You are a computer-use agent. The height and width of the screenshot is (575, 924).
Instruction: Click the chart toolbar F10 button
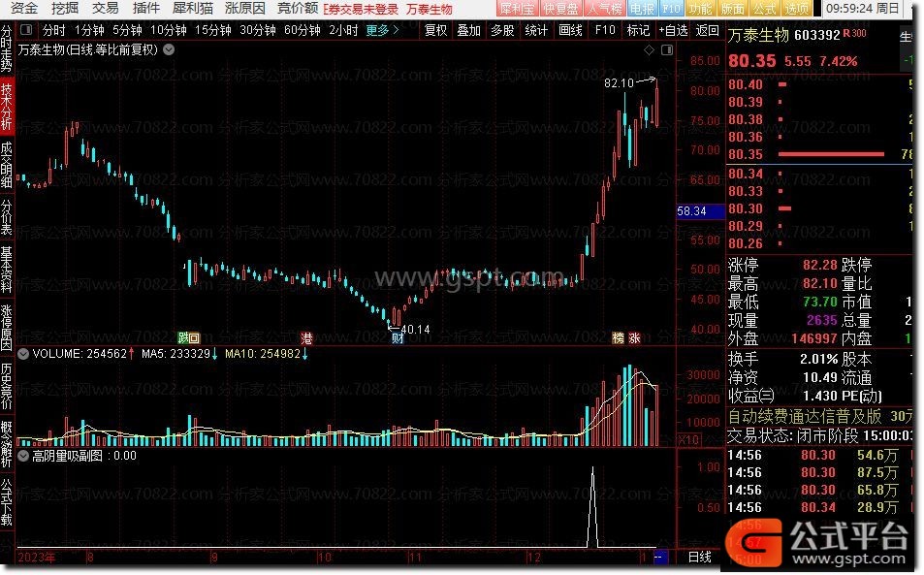[605, 30]
